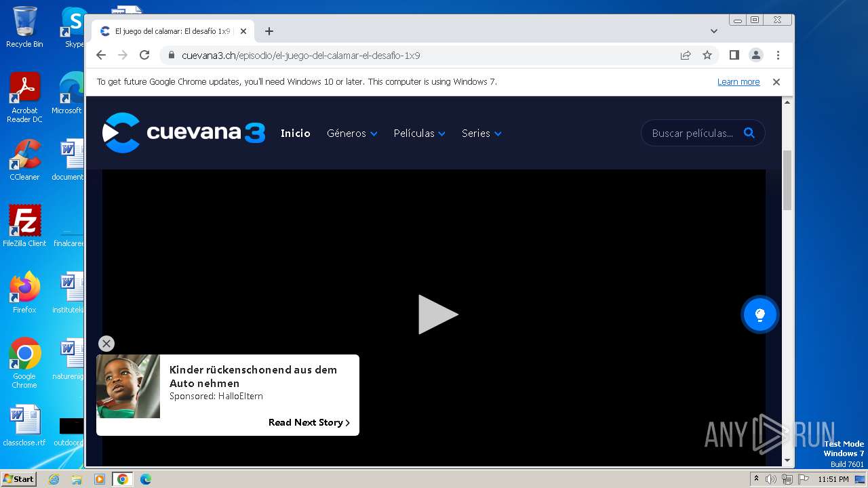Click the scrollbar up arrow
This screenshot has width=868, height=488.
[x=787, y=102]
